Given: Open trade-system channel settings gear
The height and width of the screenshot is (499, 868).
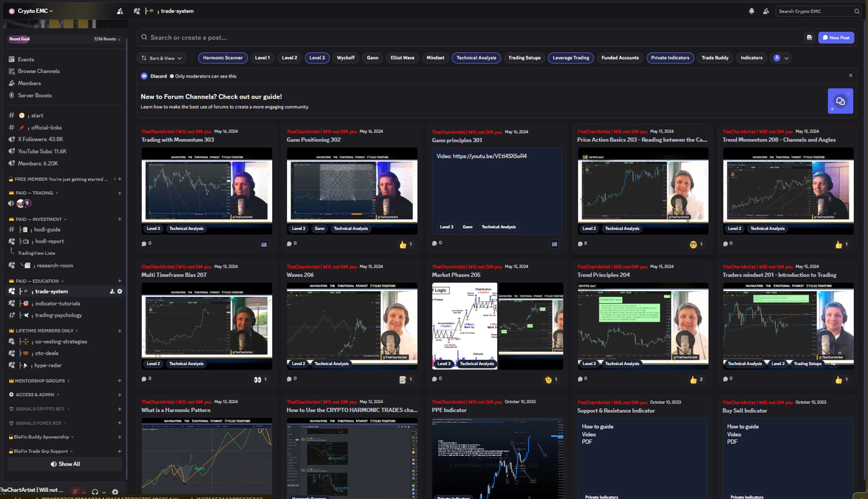Looking at the screenshot, I should coord(120,291).
